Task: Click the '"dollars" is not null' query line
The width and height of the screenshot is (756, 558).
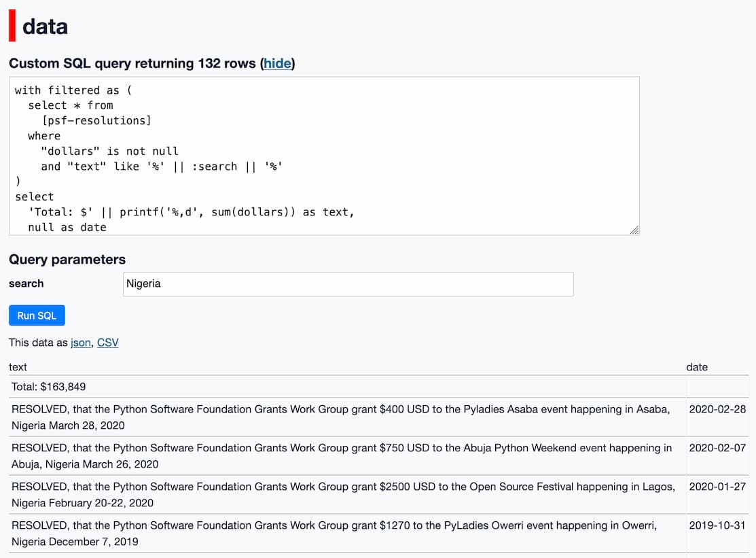Action: [110, 151]
